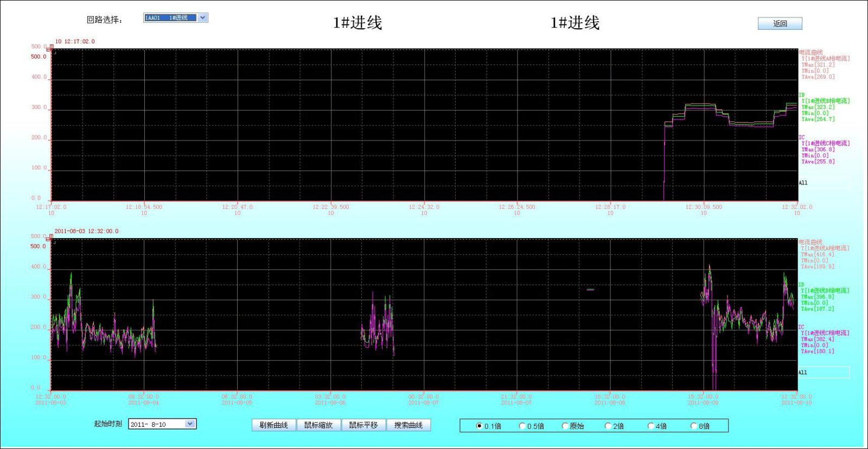Select the 8倍 zoom radio button
Screen dimensions: 868x449
(x=693, y=426)
